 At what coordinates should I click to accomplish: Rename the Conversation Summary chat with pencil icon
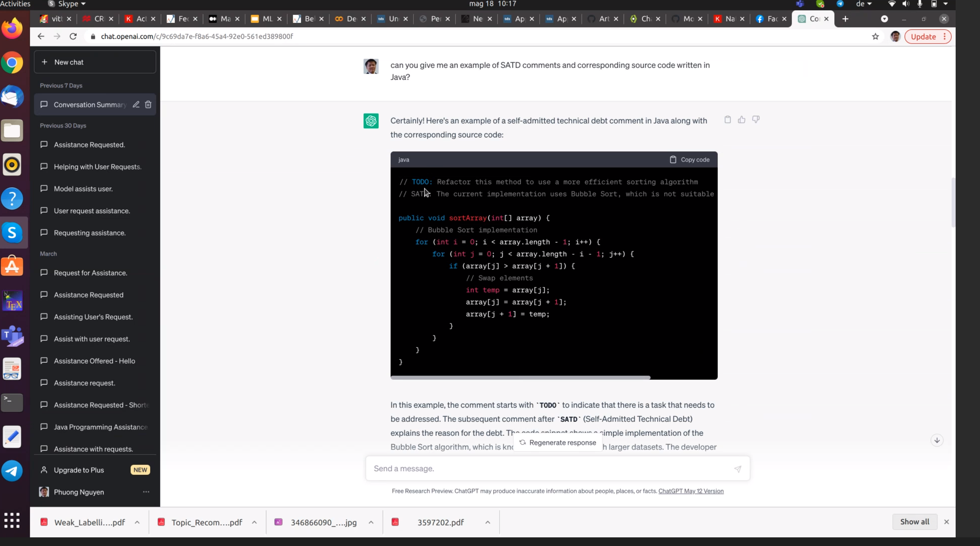click(136, 105)
